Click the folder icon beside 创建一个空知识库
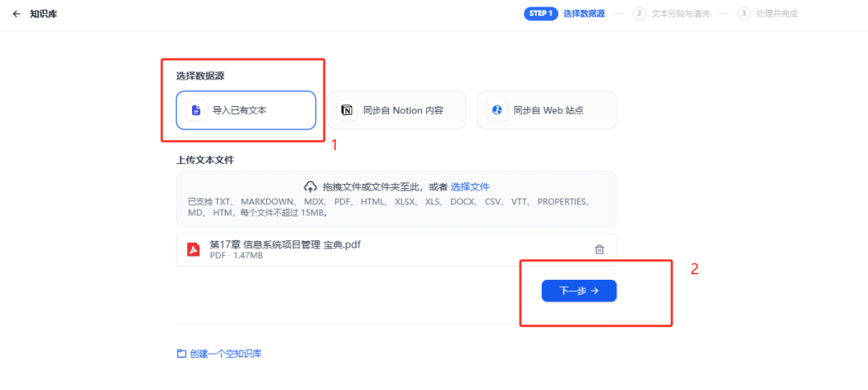 [x=181, y=354]
